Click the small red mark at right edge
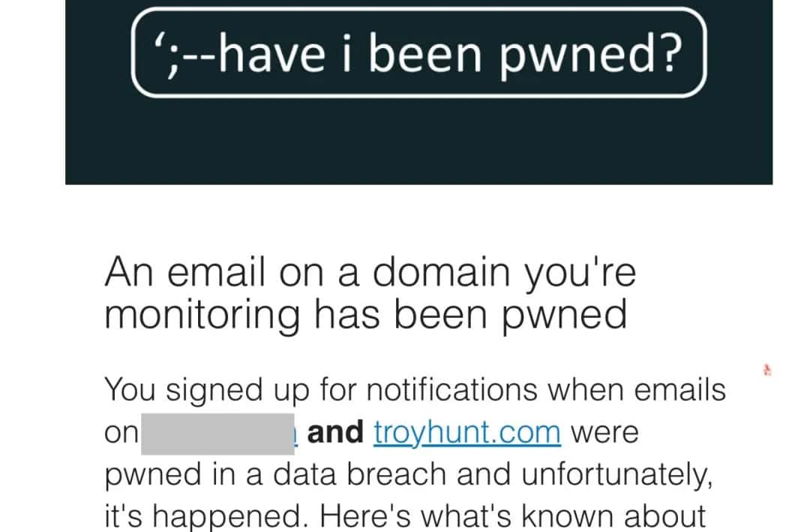This screenshot has width=810, height=532. 767,369
